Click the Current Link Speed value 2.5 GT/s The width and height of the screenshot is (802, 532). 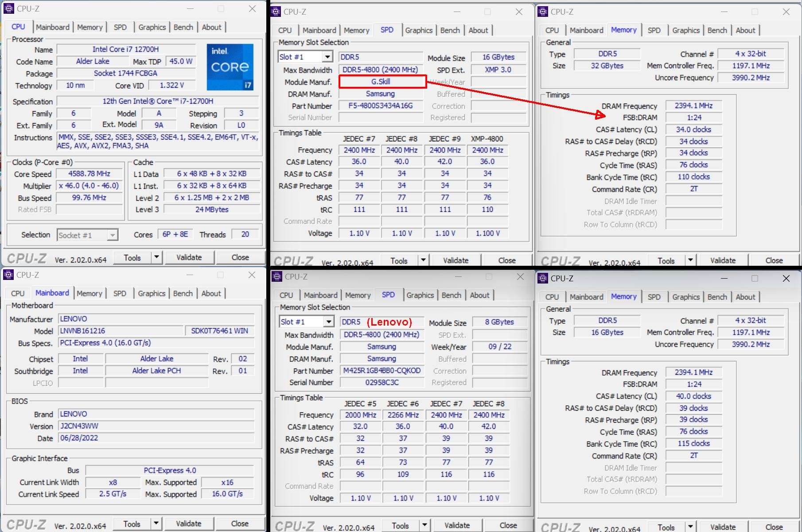pyautogui.click(x=113, y=493)
